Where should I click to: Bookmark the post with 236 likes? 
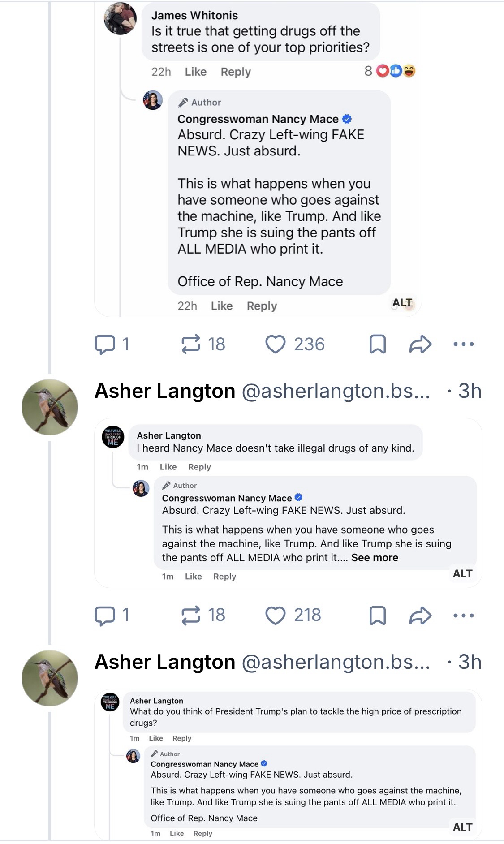[377, 344]
